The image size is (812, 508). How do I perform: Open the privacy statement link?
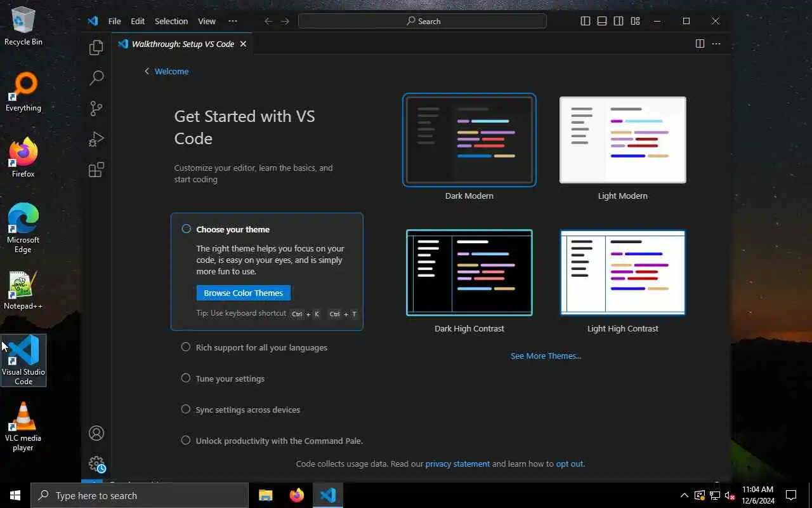(x=457, y=464)
